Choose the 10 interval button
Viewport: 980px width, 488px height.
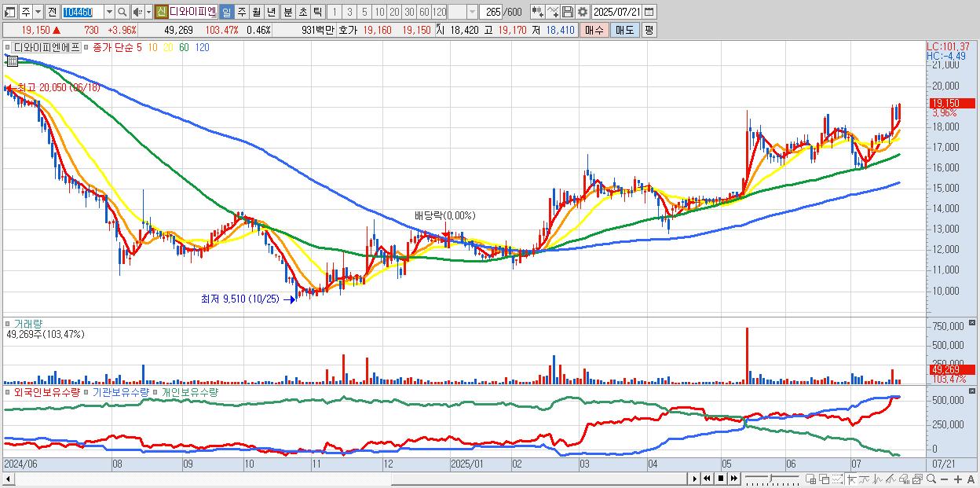coord(379,12)
